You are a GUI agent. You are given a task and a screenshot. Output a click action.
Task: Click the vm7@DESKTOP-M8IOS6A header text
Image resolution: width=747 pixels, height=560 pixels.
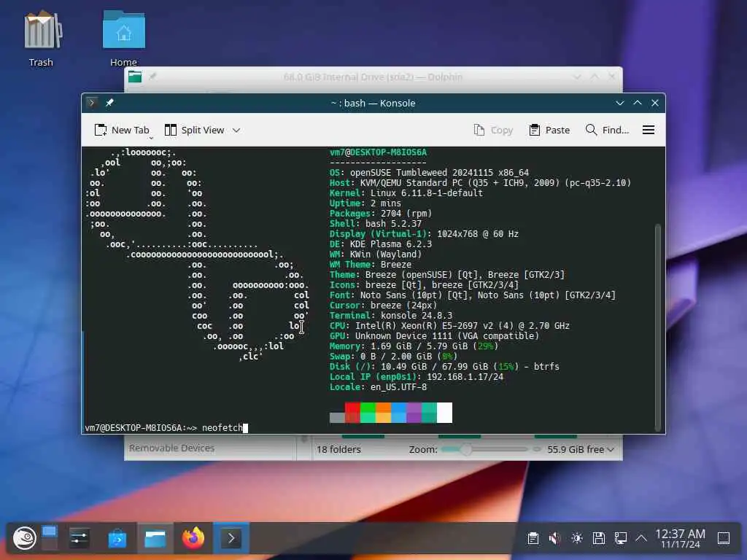coord(379,152)
